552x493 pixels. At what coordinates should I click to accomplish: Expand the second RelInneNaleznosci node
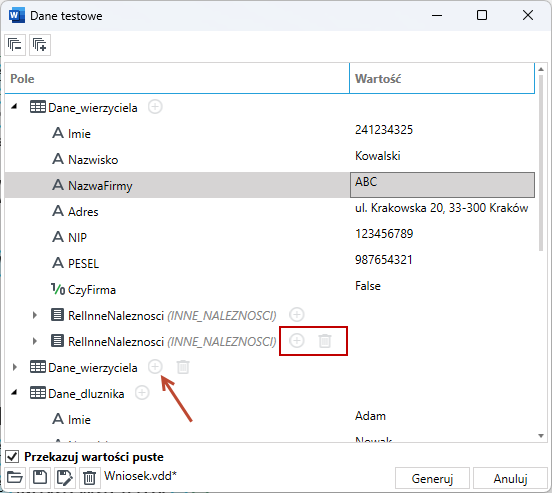pos(34,341)
